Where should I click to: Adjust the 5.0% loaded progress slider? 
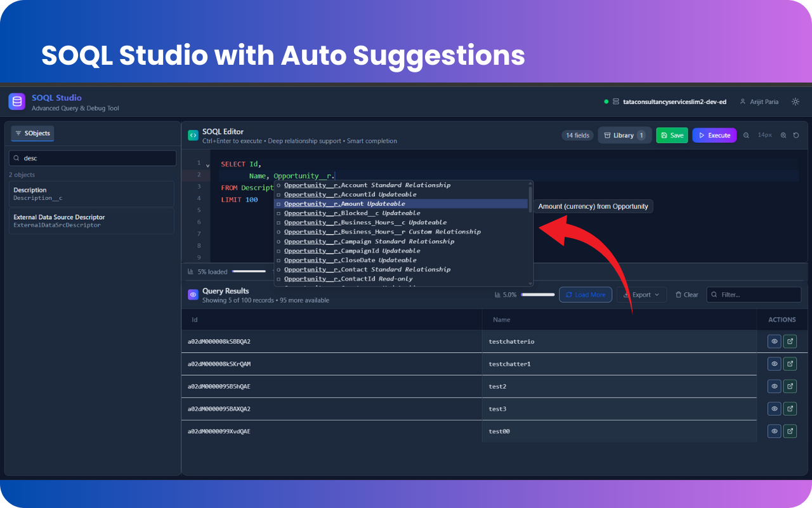point(538,294)
